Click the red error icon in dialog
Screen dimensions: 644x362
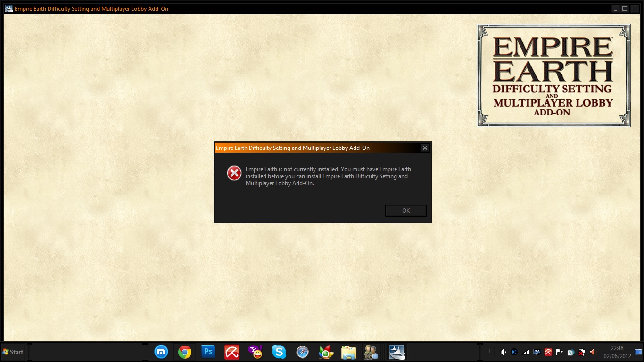[234, 173]
